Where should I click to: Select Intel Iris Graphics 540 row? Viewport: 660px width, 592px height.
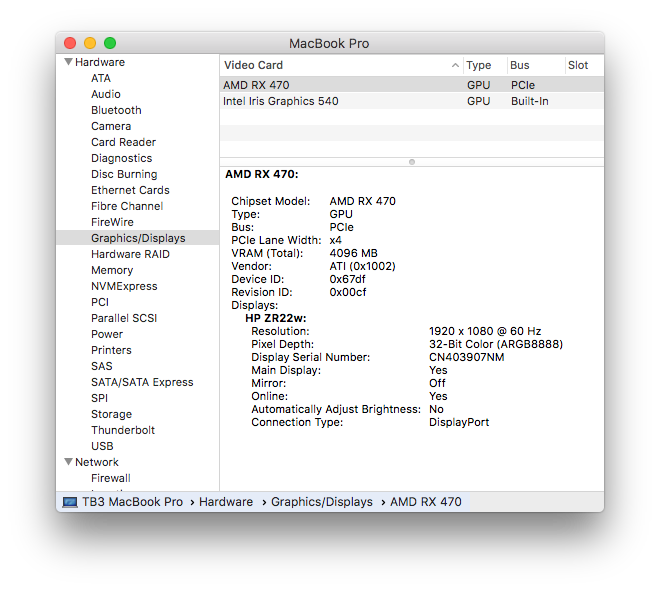pyautogui.click(x=412, y=101)
